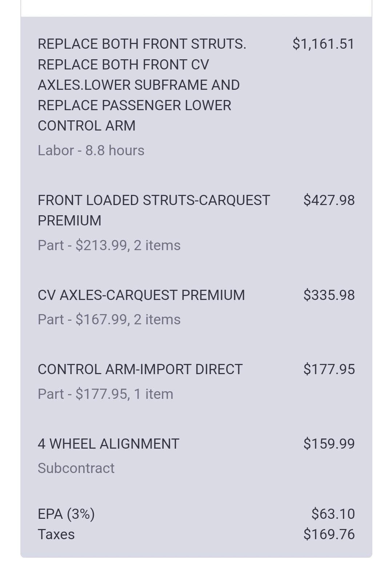Screen dimensions: 392x565
Task: Open the CONTROL ARM-IMPORT DIRECT item
Action: click(140, 369)
